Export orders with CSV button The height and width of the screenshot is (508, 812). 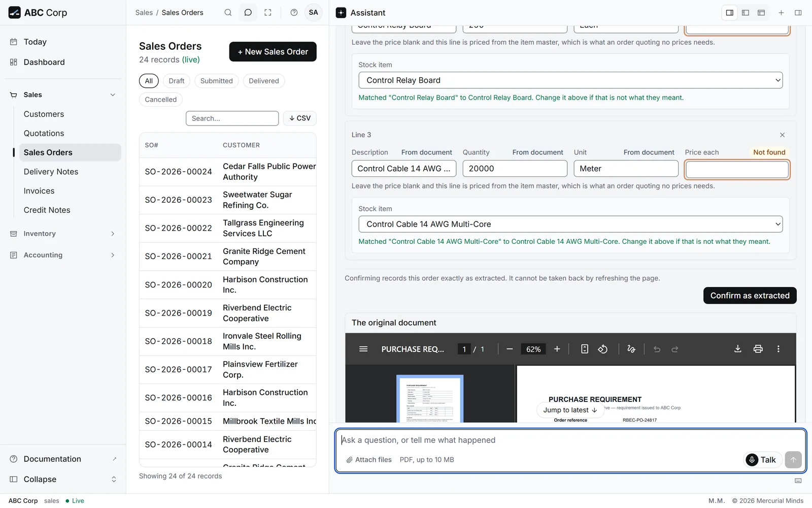click(x=300, y=118)
